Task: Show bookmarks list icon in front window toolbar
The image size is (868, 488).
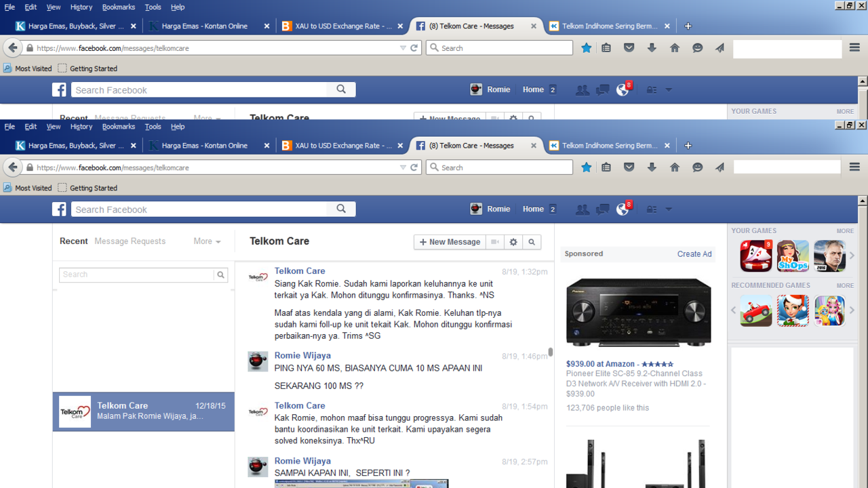Action: pyautogui.click(x=606, y=167)
